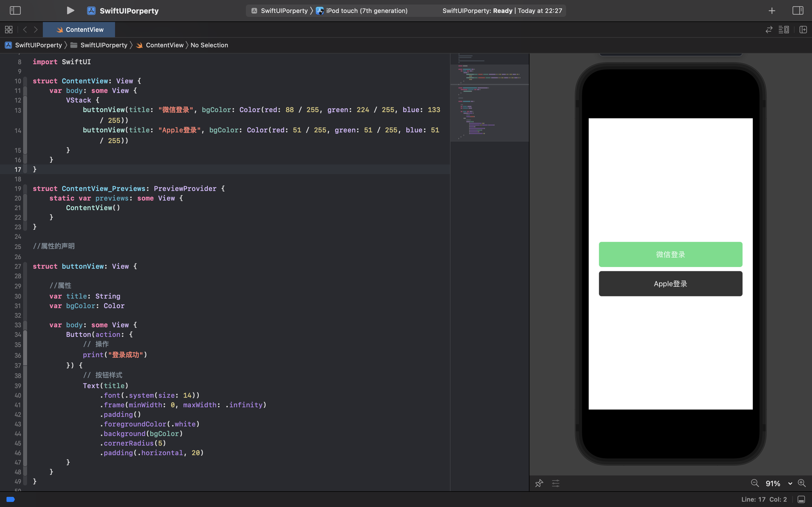Go forward in editor history

click(x=36, y=30)
